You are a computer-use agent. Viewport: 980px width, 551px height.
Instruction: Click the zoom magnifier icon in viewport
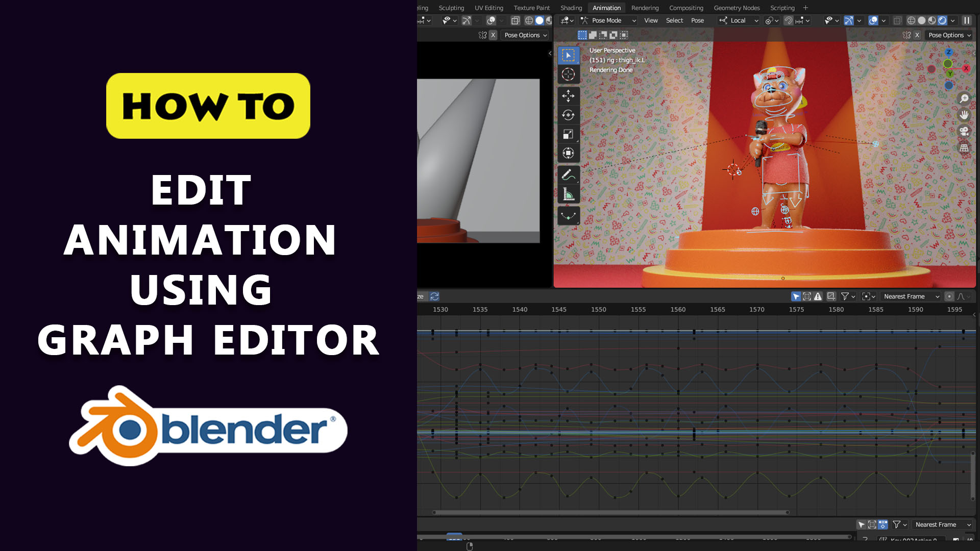964,98
